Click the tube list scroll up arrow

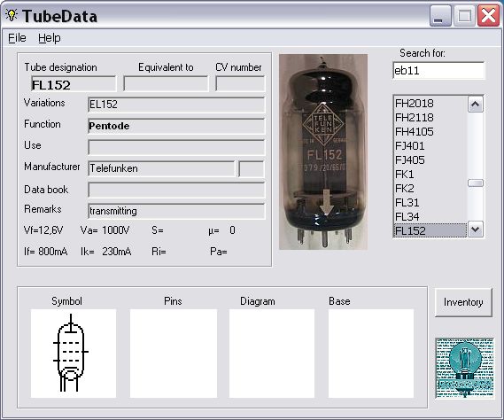tap(476, 105)
